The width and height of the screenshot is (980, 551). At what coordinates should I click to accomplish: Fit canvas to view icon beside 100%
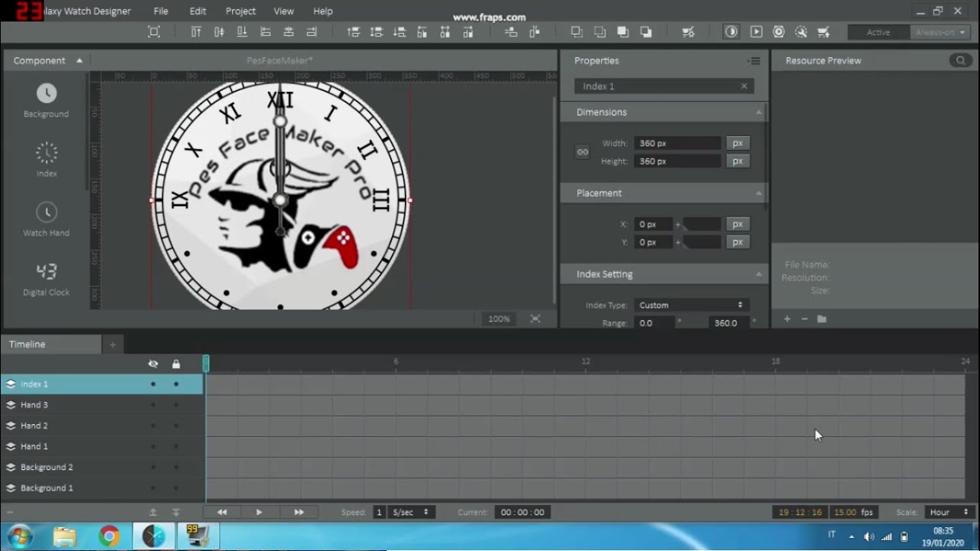[535, 318]
